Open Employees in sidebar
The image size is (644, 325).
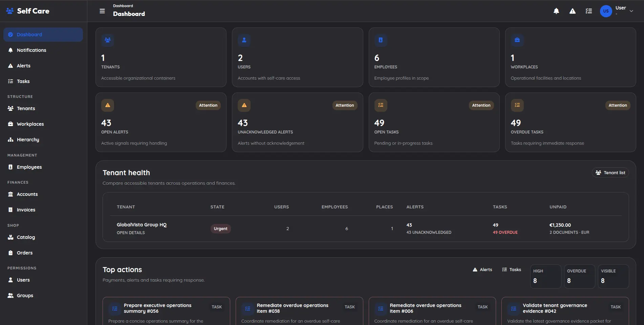point(43,167)
